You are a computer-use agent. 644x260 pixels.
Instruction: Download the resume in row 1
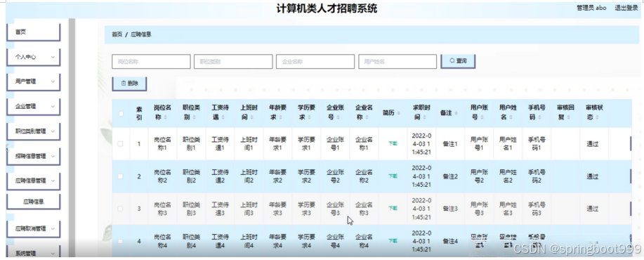393,144
